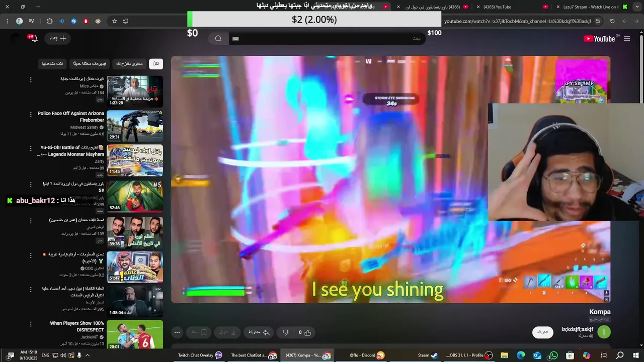
Task: Open the YouTube hamburger guide menu
Action: (x=627, y=38)
